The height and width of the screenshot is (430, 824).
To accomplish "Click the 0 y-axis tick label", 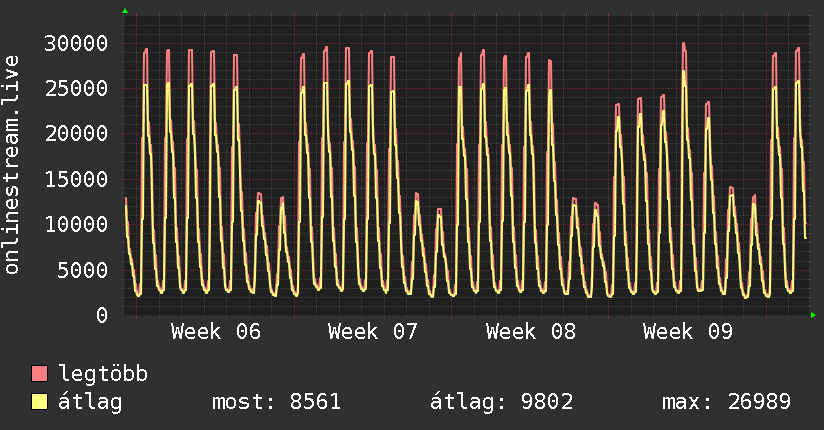I will click(x=101, y=315).
